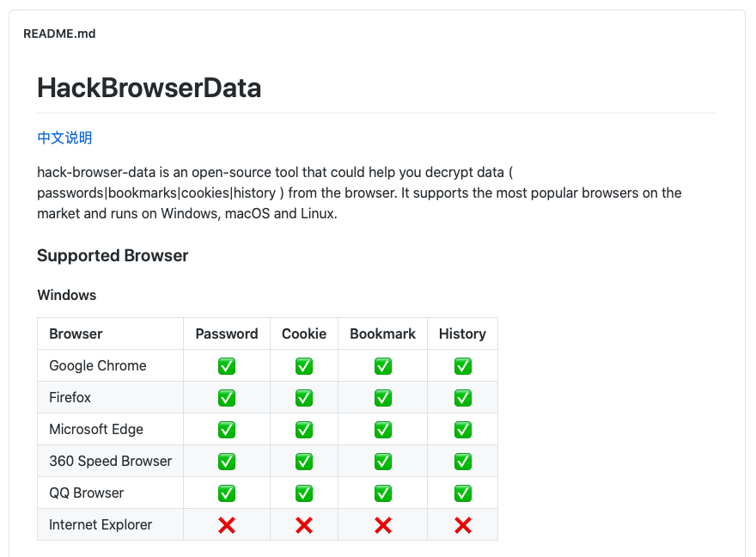Image resolution: width=756 pixels, height=557 pixels.
Task: Open the 中文说明 Chinese documentation link
Action: point(64,138)
